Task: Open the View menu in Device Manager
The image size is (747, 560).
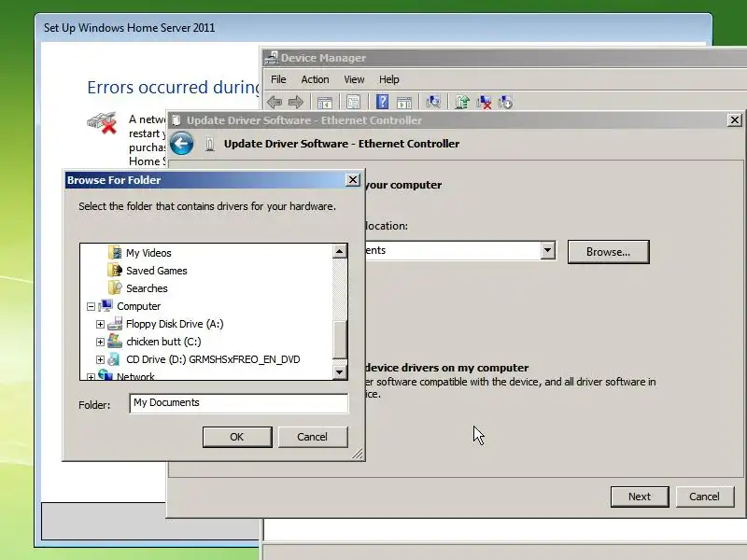Action: click(354, 79)
